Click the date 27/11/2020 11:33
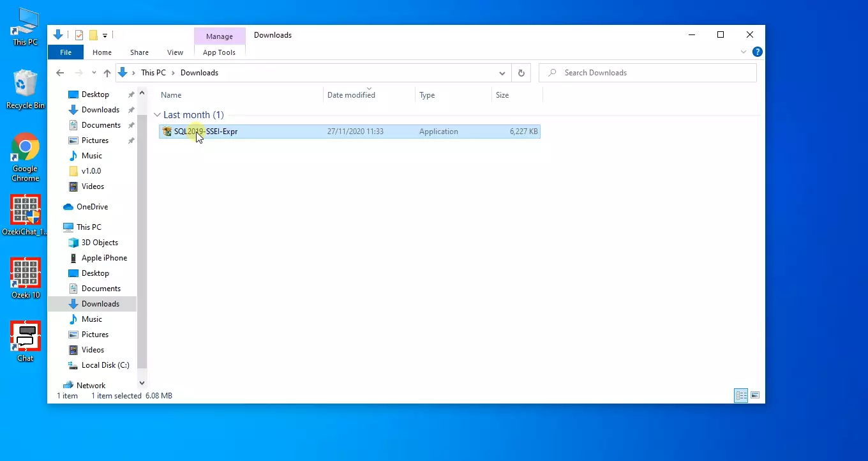Screen dimensions: 868x461 pos(355,132)
